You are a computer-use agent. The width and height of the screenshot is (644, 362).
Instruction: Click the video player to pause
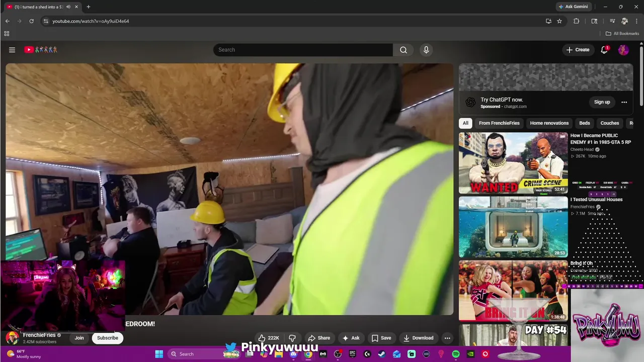click(229, 189)
